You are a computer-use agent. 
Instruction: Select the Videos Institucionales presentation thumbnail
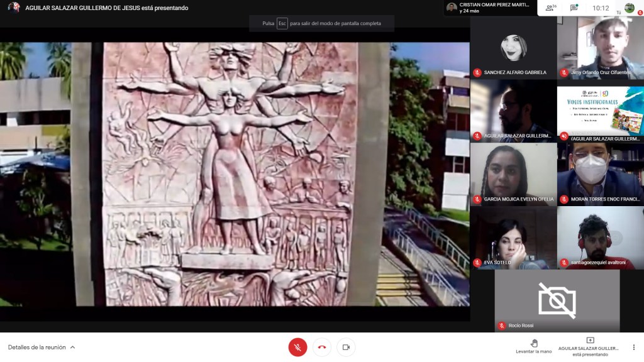(x=600, y=111)
